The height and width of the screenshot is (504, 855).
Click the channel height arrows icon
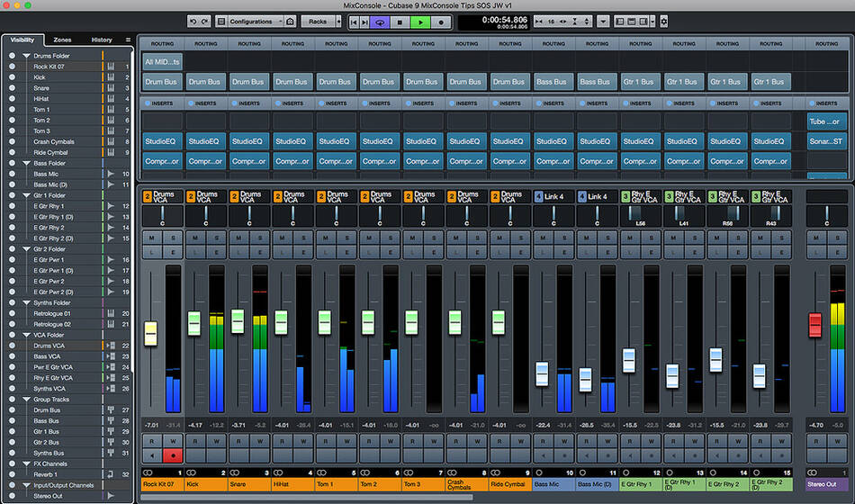click(587, 22)
